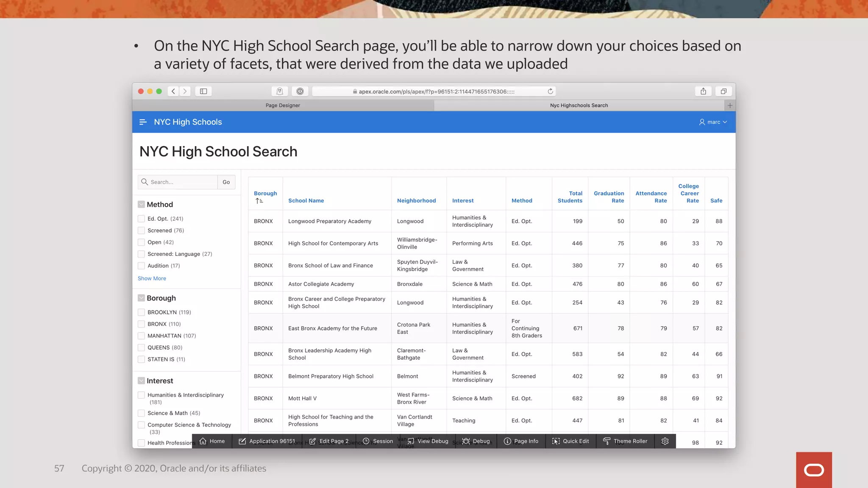868x488 pixels.
Task: Sort by Total Students column header
Action: [x=570, y=197]
